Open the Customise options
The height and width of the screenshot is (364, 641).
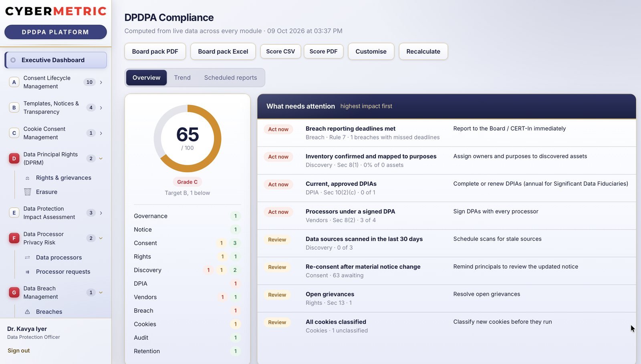pyautogui.click(x=371, y=51)
